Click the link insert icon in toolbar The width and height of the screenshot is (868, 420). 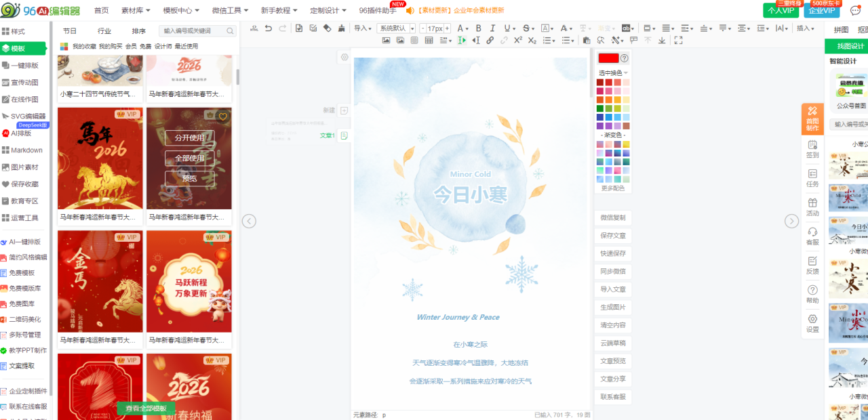click(488, 41)
